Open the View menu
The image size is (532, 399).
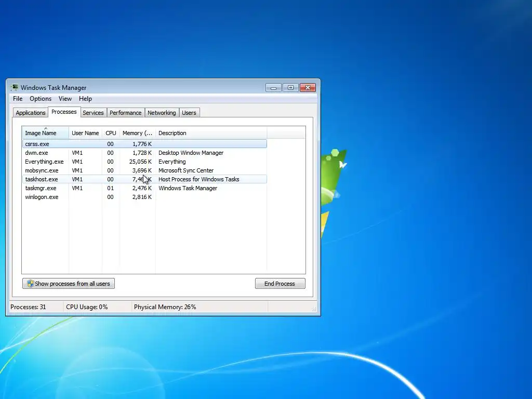[65, 99]
